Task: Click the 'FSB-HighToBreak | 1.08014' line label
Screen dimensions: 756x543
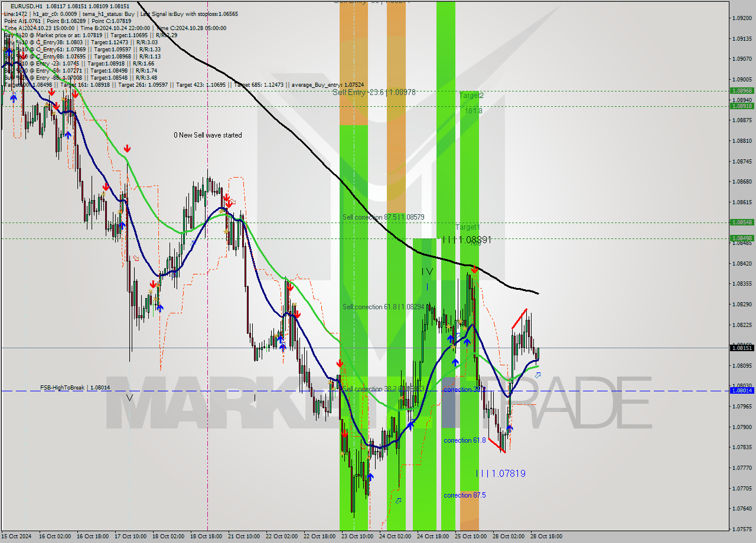Action: 75,388
